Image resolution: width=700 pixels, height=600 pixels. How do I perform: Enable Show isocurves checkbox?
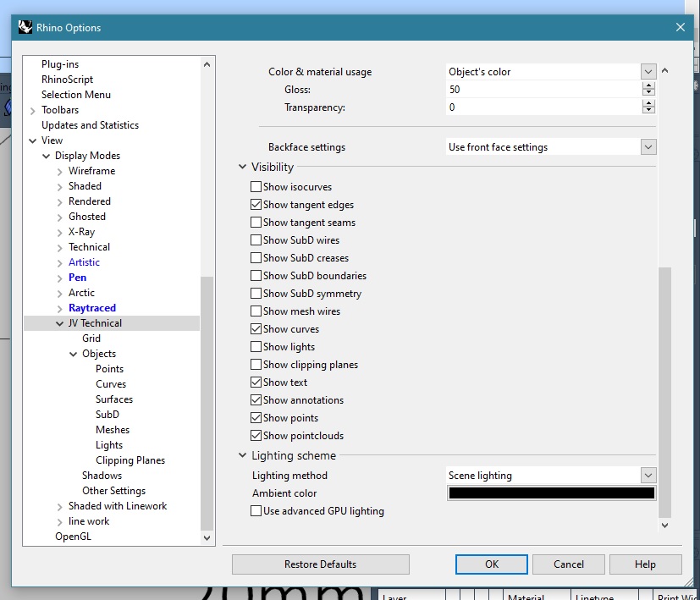pos(256,187)
